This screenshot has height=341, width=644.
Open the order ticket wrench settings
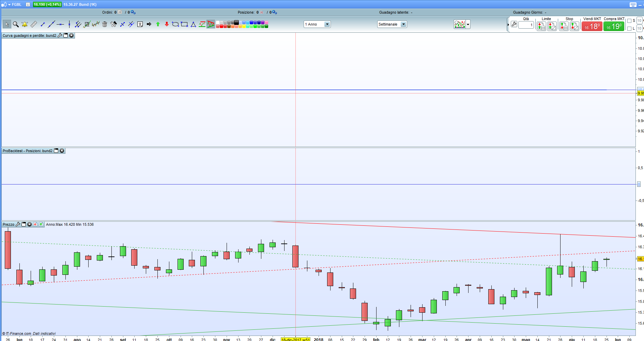coord(514,25)
